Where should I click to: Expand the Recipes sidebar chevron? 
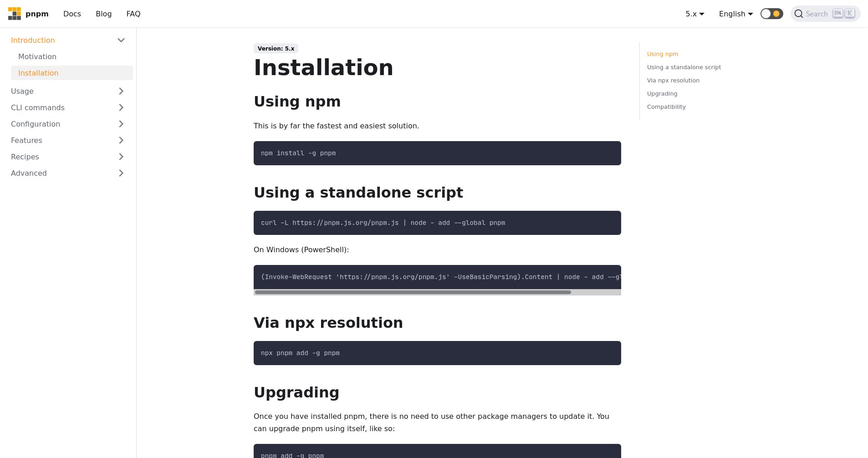(121, 157)
